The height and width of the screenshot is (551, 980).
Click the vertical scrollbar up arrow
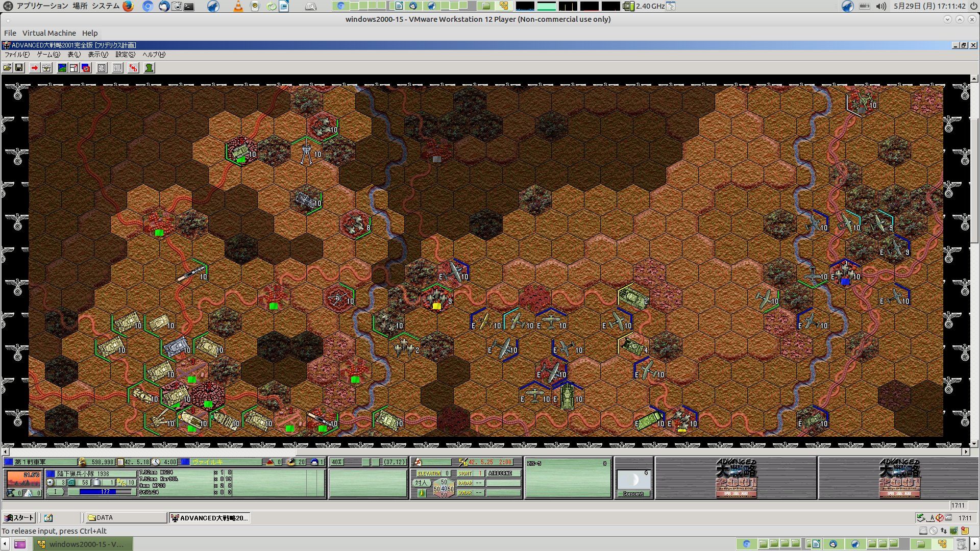tap(974, 79)
